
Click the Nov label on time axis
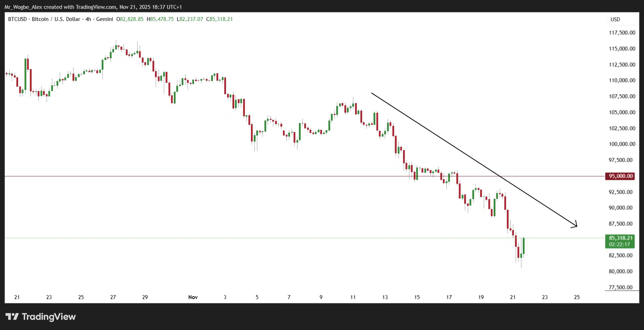pos(193,297)
